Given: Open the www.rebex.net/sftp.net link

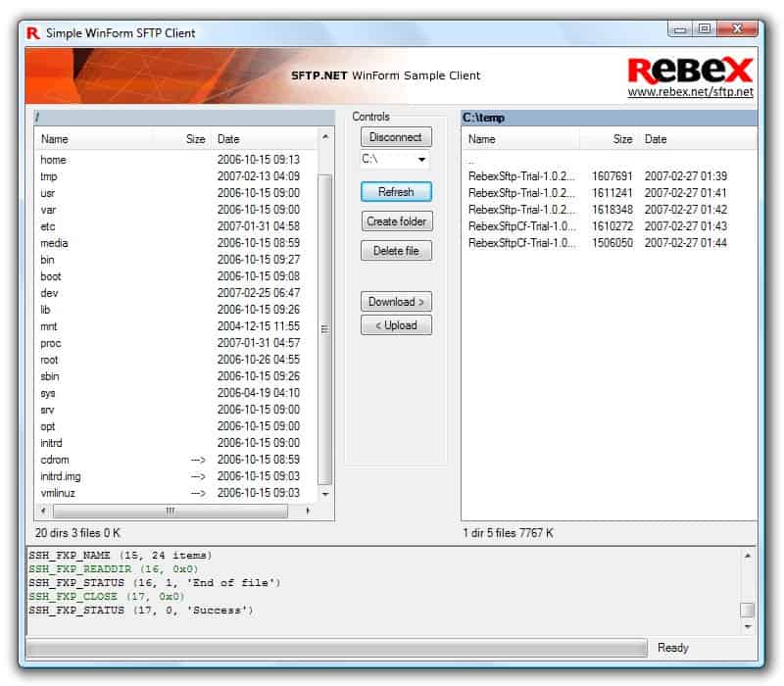Looking at the screenshot, I should pyautogui.click(x=690, y=92).
